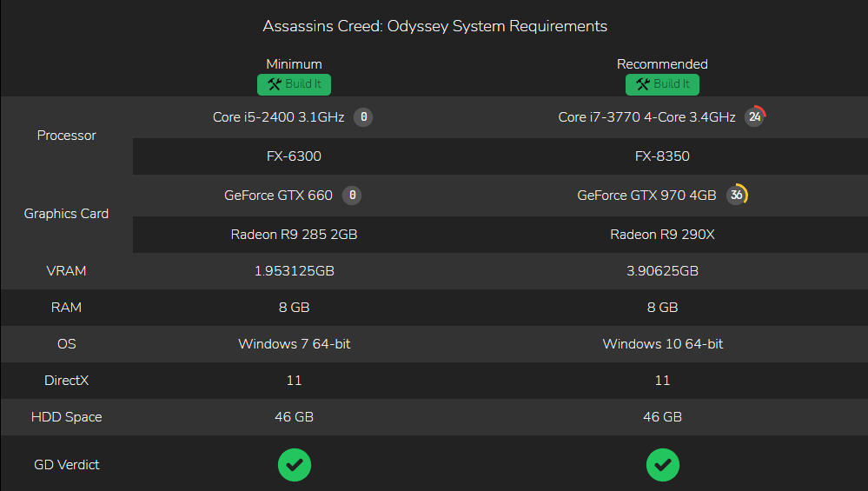This screenshot has width=868, height=491.
Task: Open the Core i5-2400 3.1GHz processor link
Action: point(278,117)
